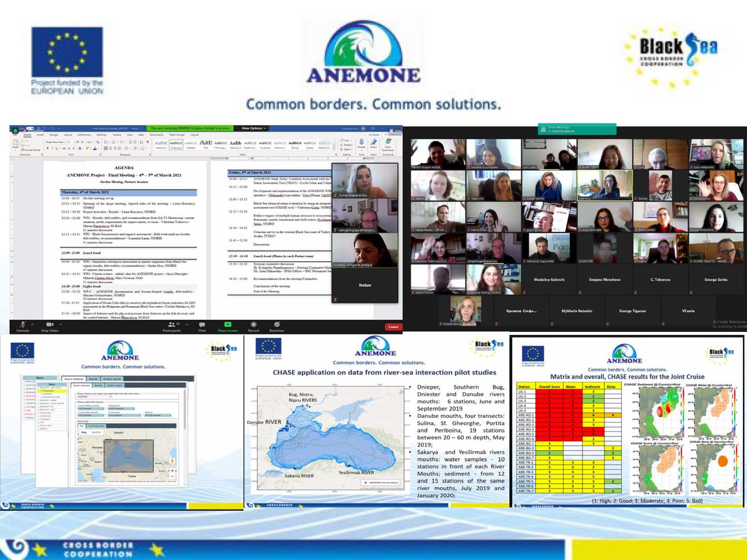Viewport: 747px width, 560px height.
Task: Select the Heading 1 style in Word gallery
Action: coord(161,145)
